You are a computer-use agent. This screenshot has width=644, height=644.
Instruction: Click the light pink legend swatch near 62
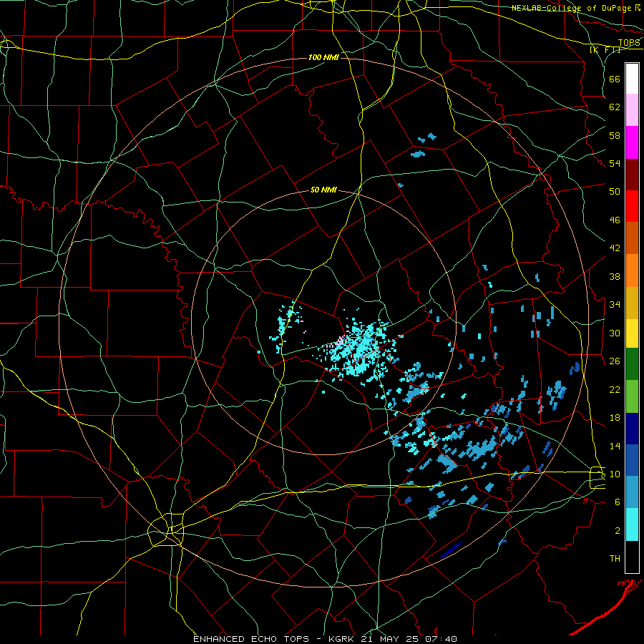tap(632, 109)
